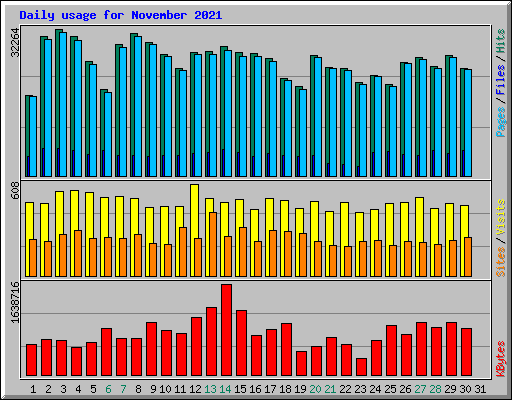Screen dimensions: 512x400
Task: Click day number 30 on the x-axis
Action: (465, 389)
